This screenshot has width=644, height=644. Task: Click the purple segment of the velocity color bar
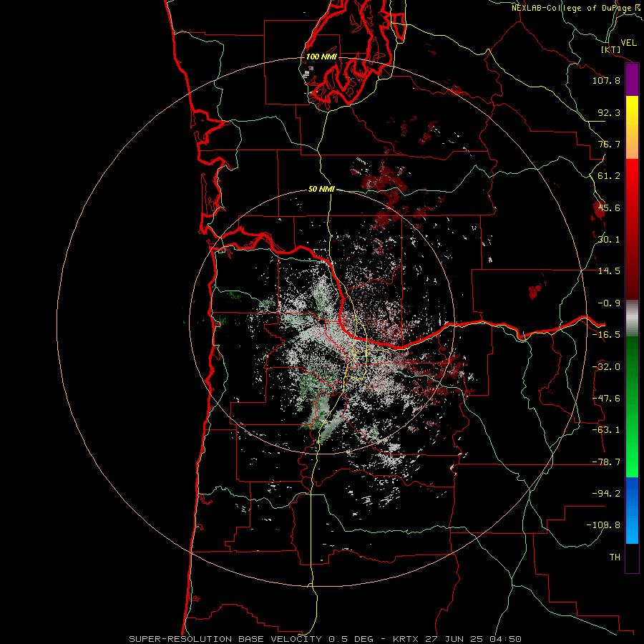(x=632, y=80)
